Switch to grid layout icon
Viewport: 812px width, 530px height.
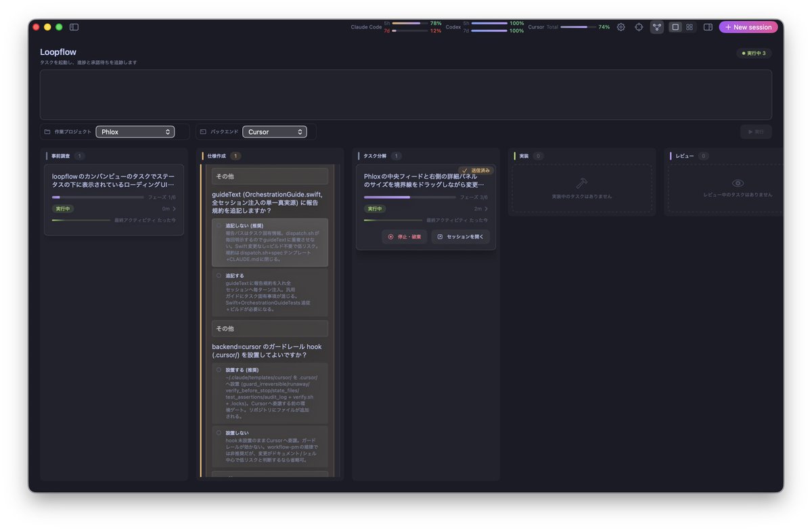(x=690, y=27)
